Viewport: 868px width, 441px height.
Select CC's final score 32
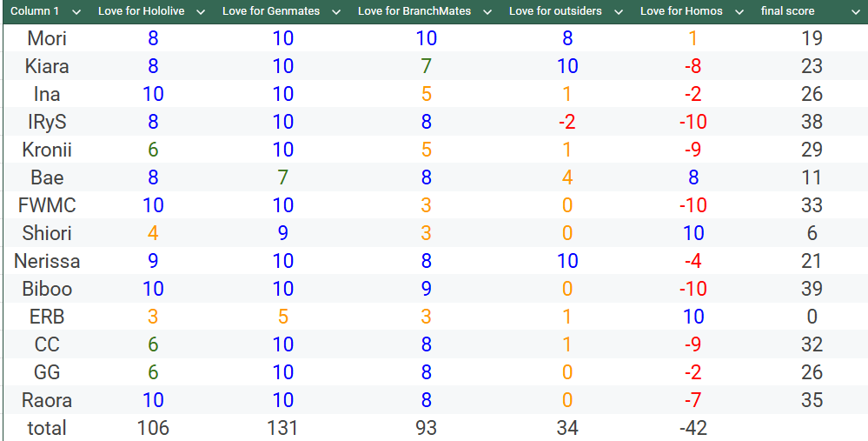click(812, 344)
